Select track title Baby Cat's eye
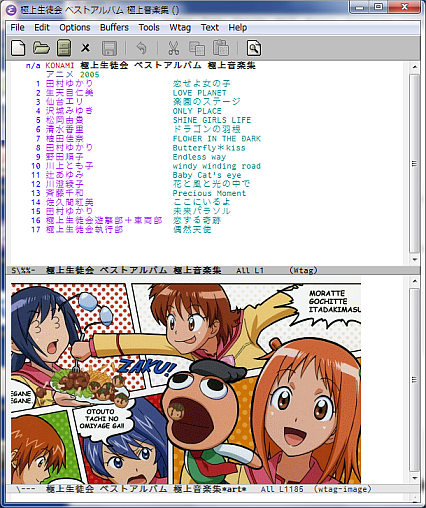This screenshot has width=426, height=508. (207, 175)
